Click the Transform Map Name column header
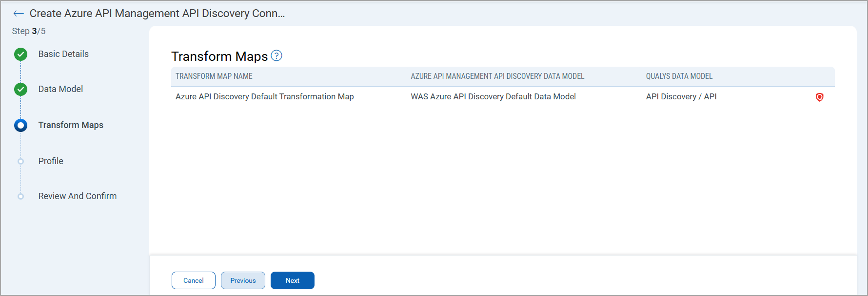Viewport: 868px width, 296px height. [214, 76]
